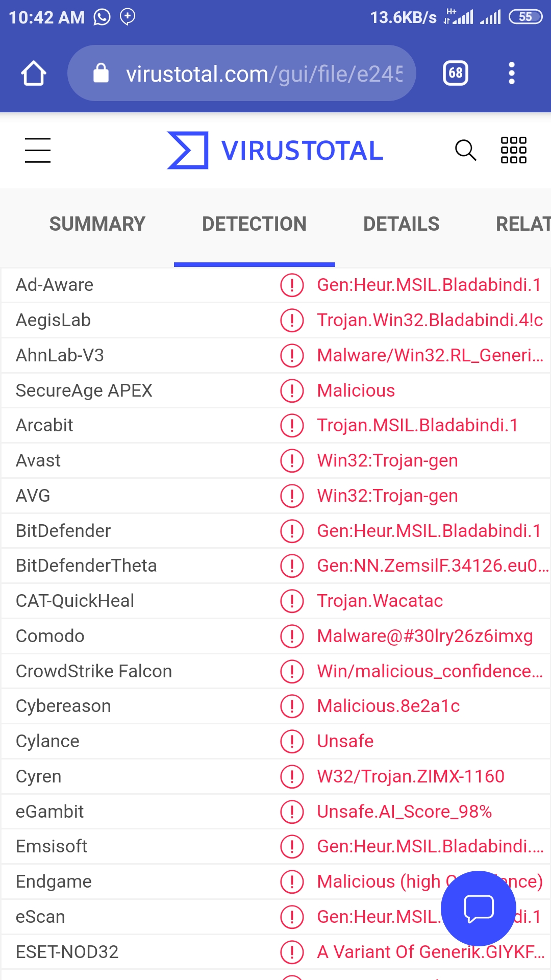The image size is (551, 980).
Task: Open the VirusTotal apps grid icon
Action: [x=513, y=150]
